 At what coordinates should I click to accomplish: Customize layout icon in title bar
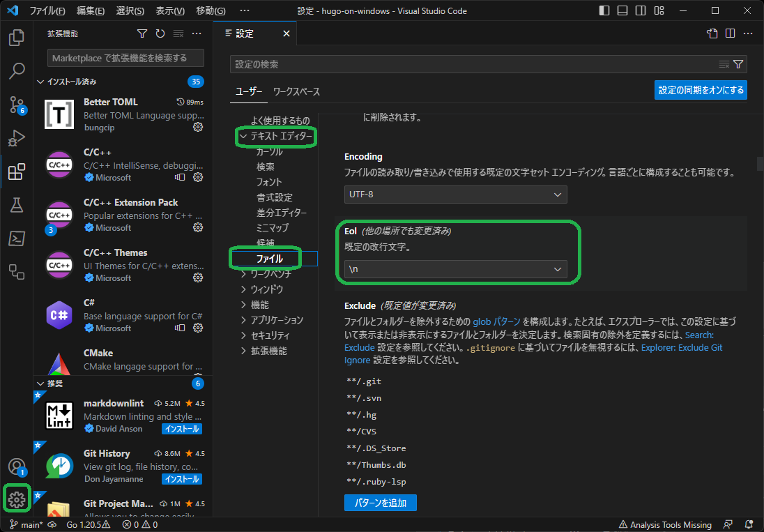[x=659, y=10]
